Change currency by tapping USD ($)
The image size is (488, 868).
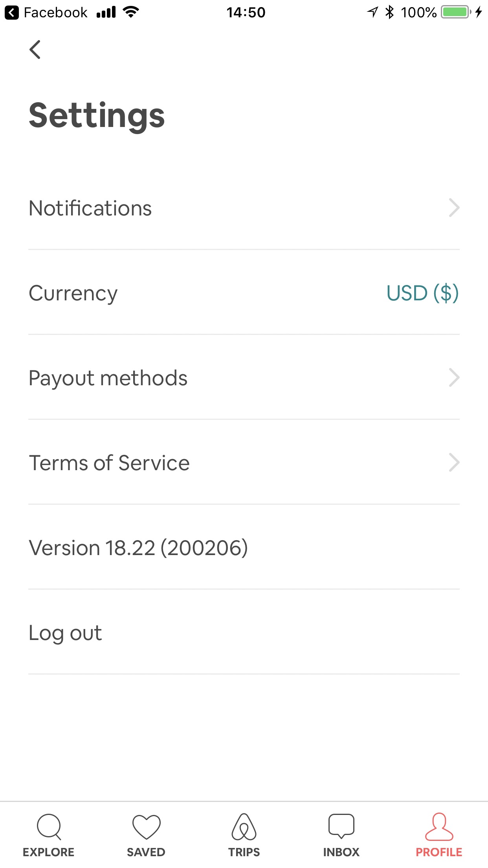[422, 293]
